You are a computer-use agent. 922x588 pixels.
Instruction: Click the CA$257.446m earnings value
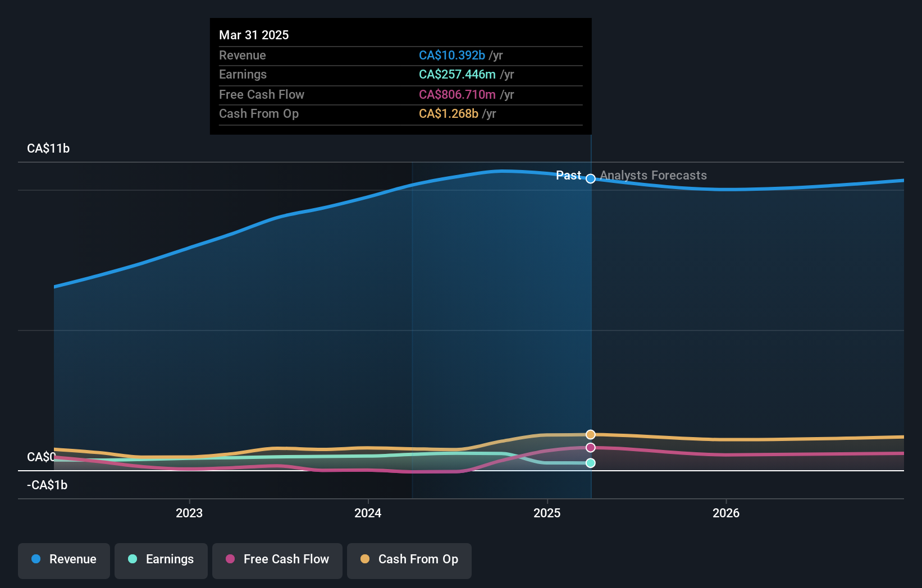click(457, 74)
